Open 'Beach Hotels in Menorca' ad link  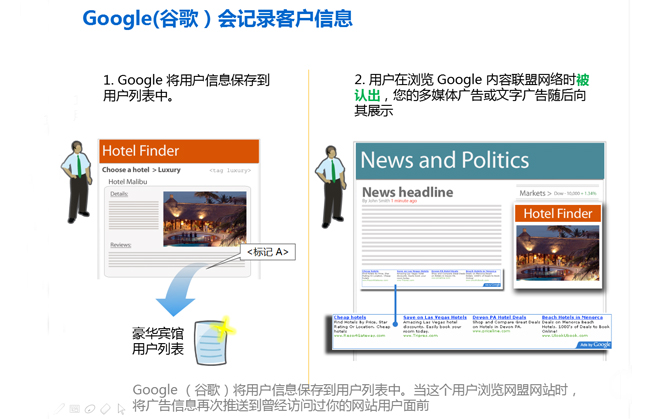pos(572,317)
